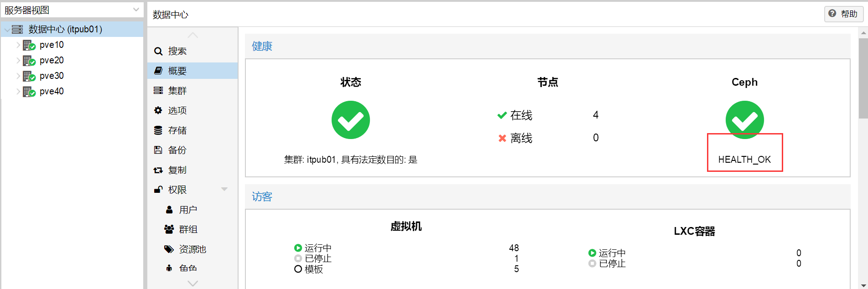Click the menu scroll-down chevron arrow

point(193,284)
